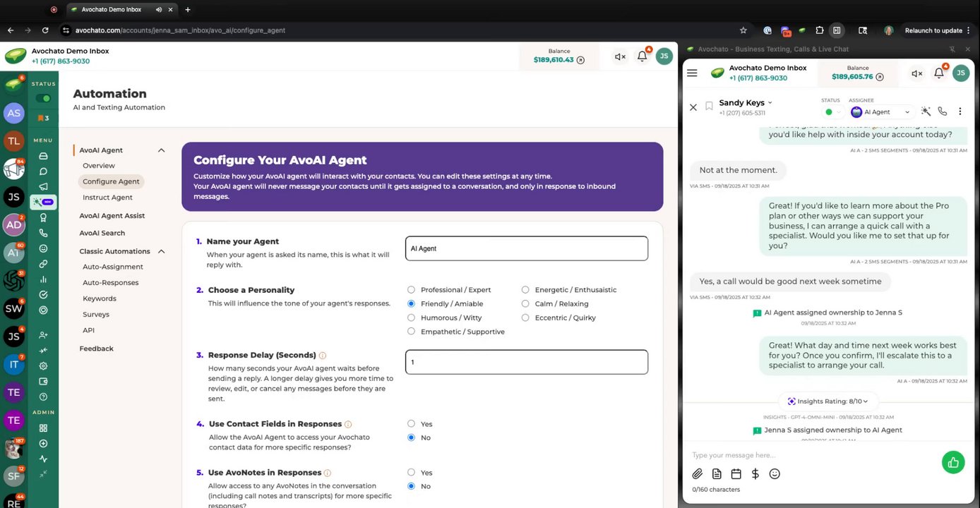This screenshot has width=980, height=508.
Task: Click the info icon beside Response Delay
Action: pyautogui.click(x=323, y=356)
